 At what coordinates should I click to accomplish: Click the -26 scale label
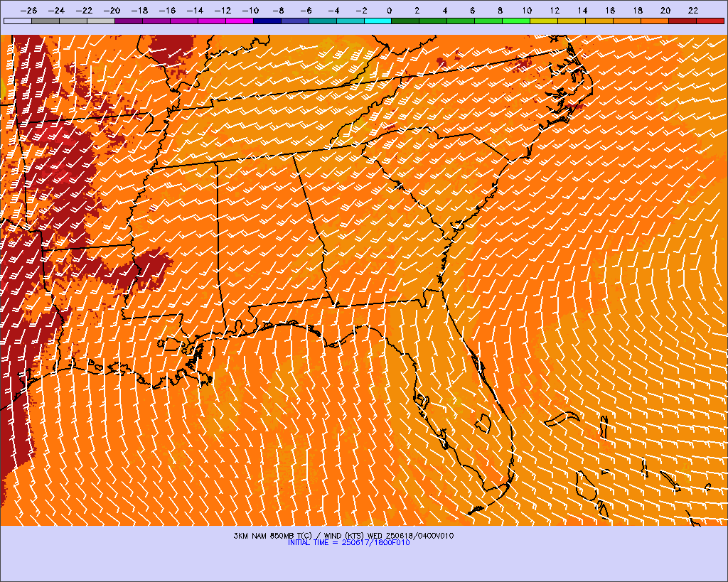tap(28, 10)
